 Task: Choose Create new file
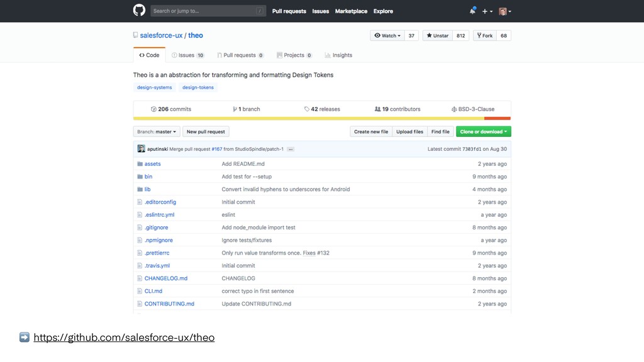pyautogui.click(x=371, y=132)
